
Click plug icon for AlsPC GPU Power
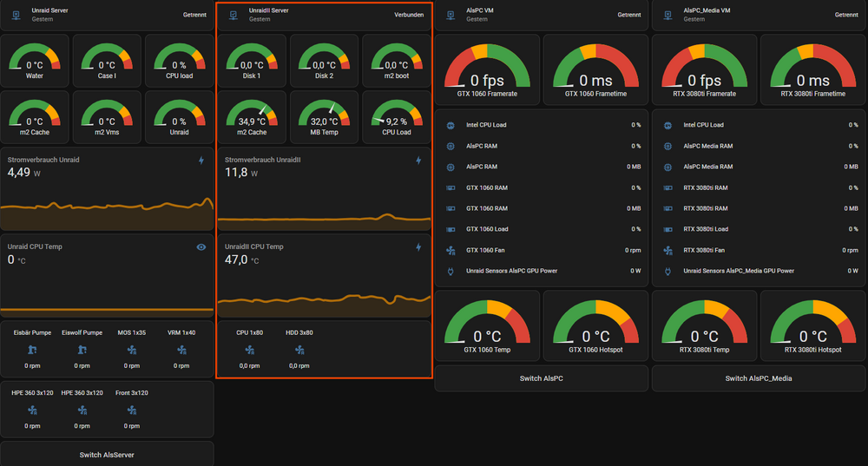[x=450, y=272]
